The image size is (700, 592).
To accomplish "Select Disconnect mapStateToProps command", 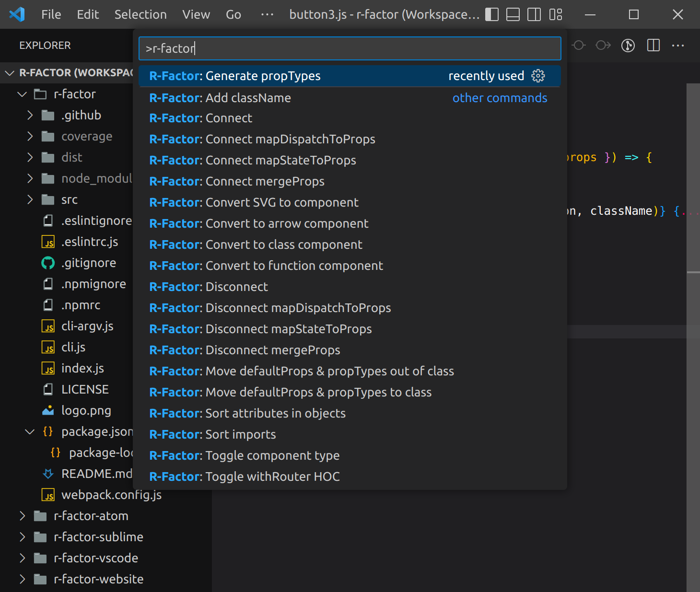I will [350, 329].
